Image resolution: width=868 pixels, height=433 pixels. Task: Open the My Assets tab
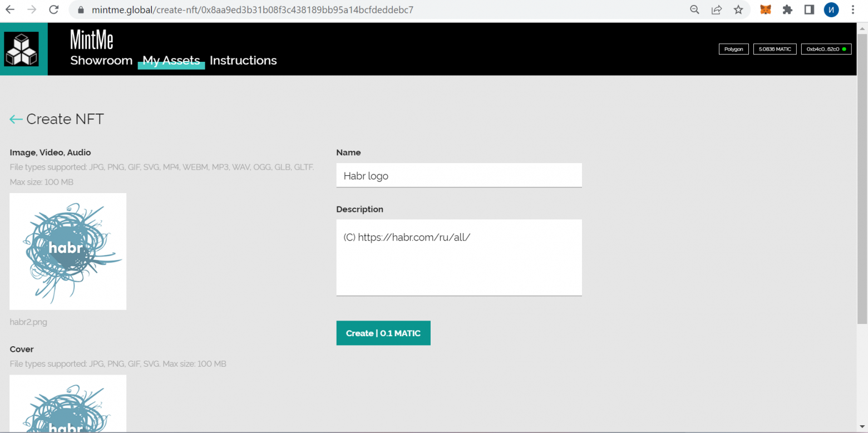(171, 60)
